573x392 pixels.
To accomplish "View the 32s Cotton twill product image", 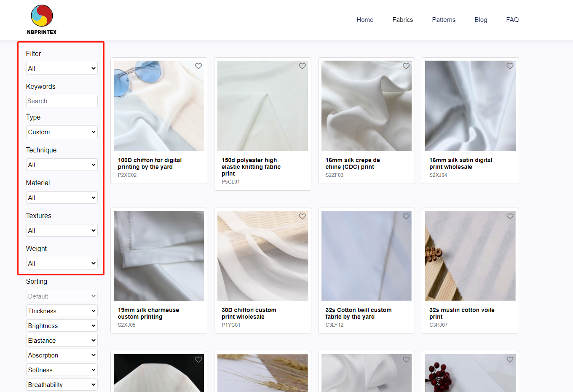I will (367, 256).
